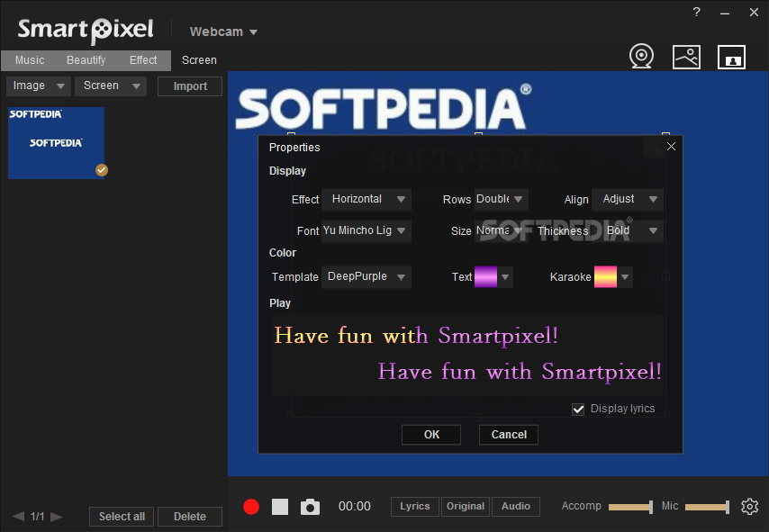Confirm properties with the OK button

click(x=431, y=435)
